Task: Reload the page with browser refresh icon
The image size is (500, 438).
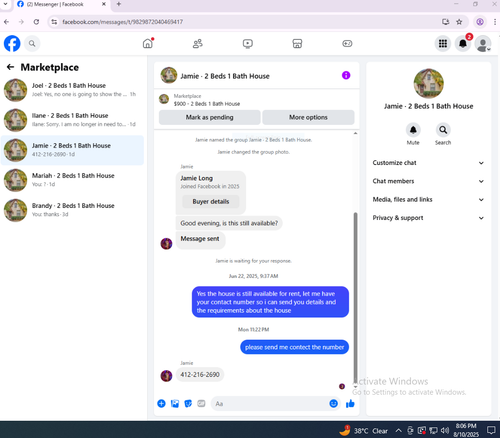Action: pos(36,22)
